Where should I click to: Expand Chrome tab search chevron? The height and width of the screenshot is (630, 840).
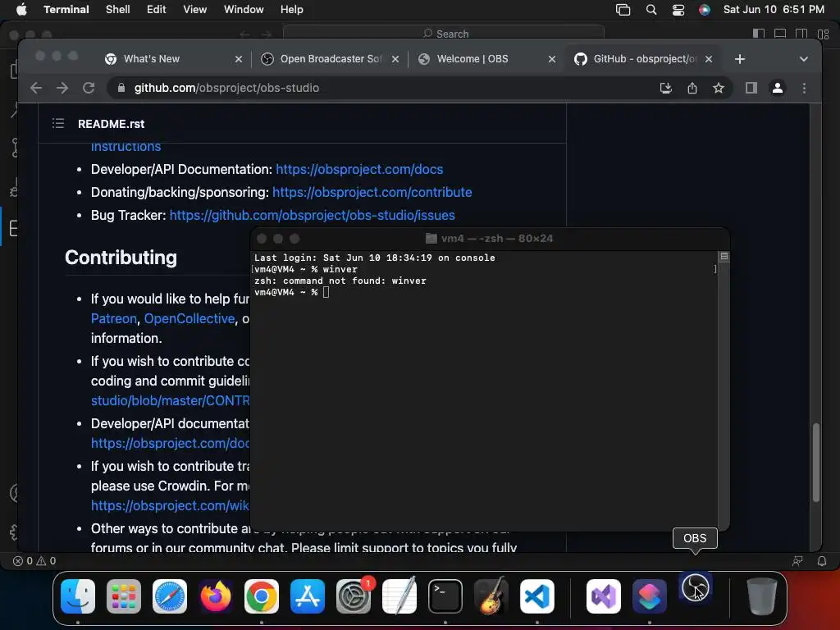click(x=804, y=59)
